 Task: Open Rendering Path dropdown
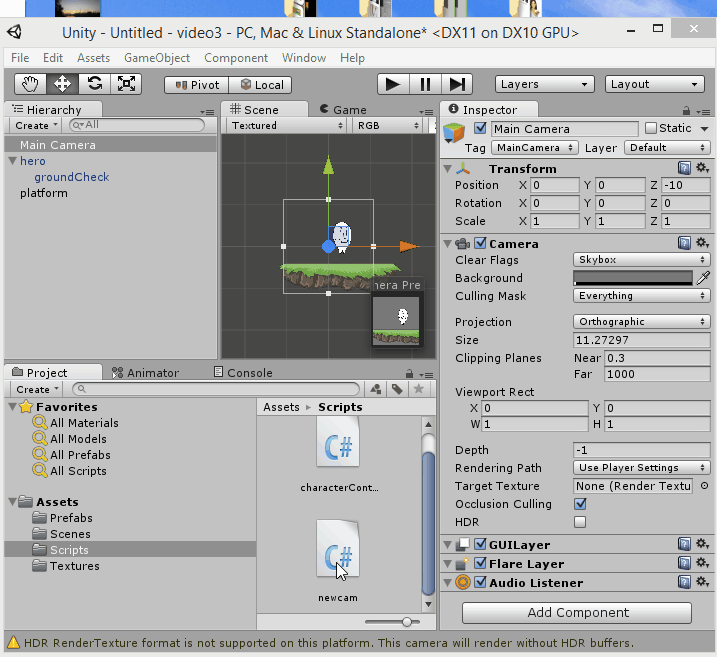pos(642,468)
